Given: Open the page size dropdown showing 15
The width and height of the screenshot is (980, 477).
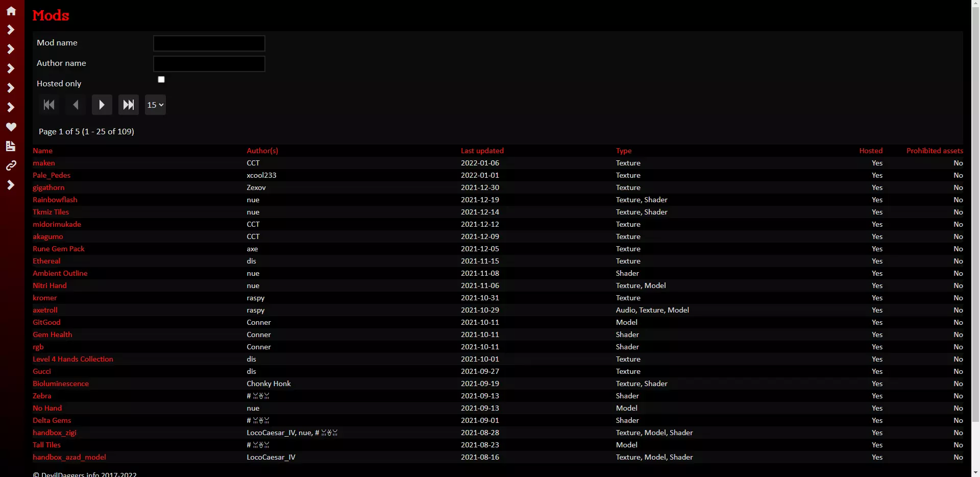Looking at the screenshot, I should 155,105.
